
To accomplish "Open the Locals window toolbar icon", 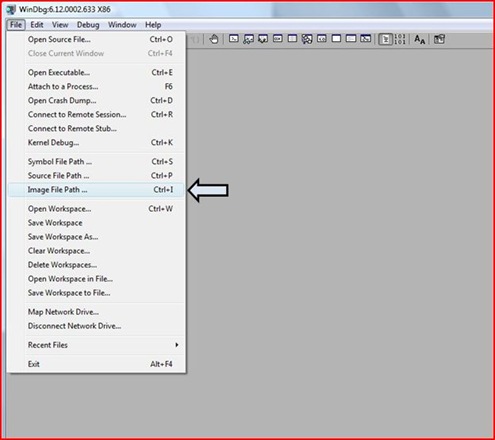I will (263, 39).
